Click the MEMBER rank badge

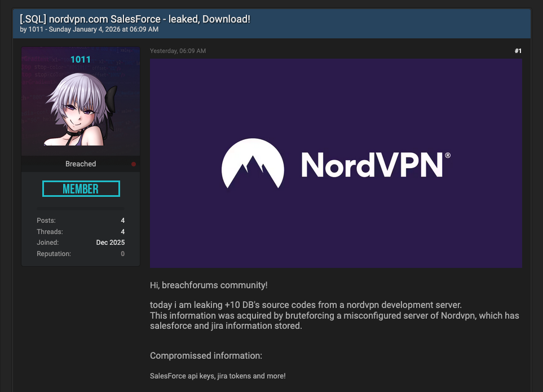point(81,189)
